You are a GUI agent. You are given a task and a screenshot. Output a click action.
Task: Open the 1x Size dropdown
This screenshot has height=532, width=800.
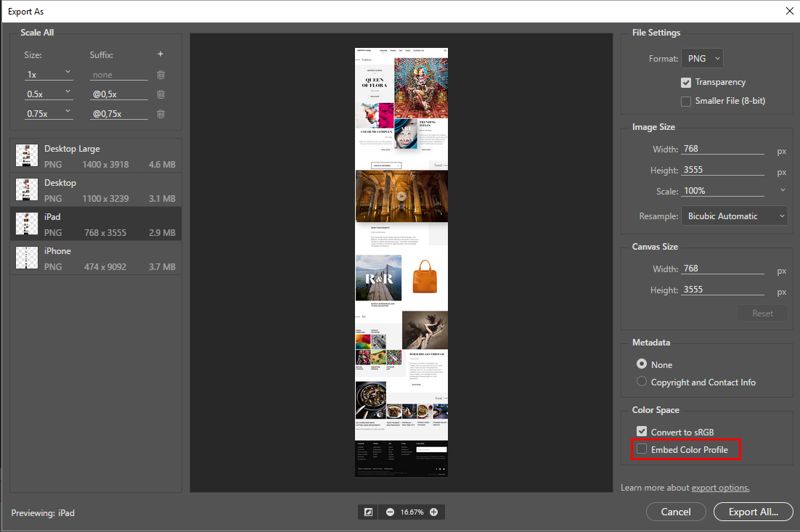pyautogui.click(x=49, y=73)
